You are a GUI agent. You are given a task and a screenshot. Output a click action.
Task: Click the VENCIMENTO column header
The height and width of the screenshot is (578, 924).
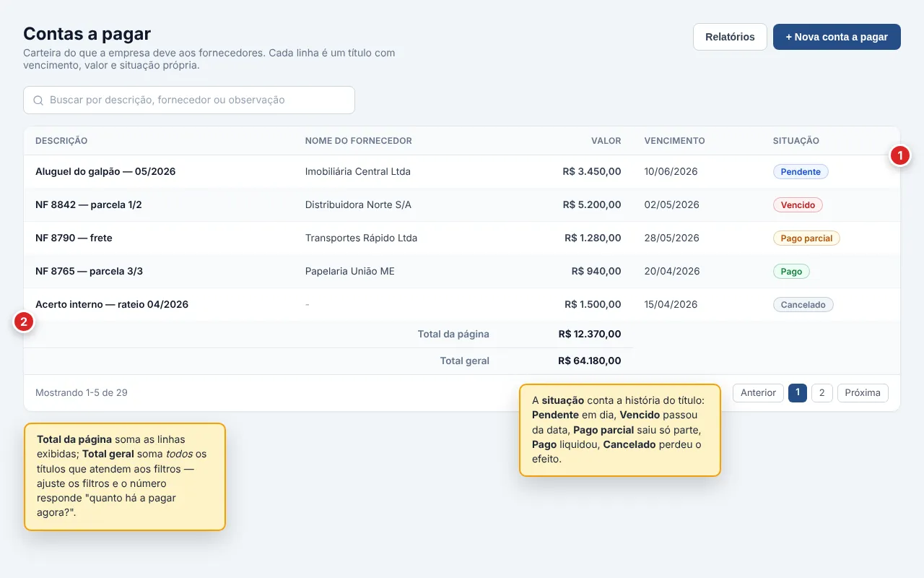coord(675,141)
